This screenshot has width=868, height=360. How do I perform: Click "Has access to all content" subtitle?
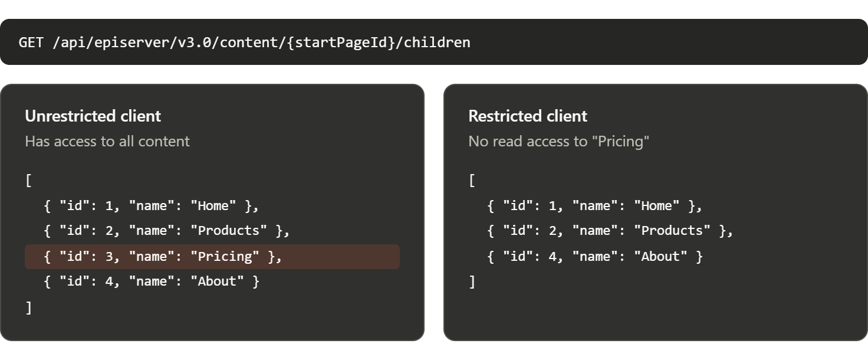point(107,141)
